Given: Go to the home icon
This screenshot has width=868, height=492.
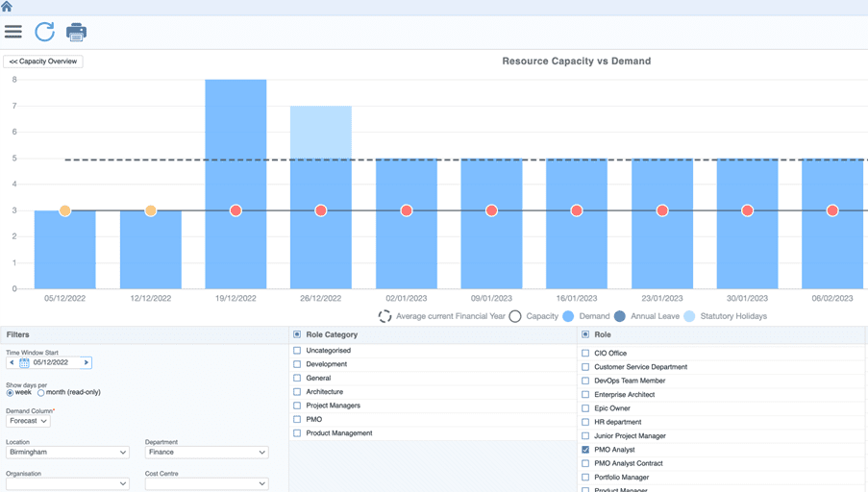Looking at the screenshot, I should (x=7, y=7).
